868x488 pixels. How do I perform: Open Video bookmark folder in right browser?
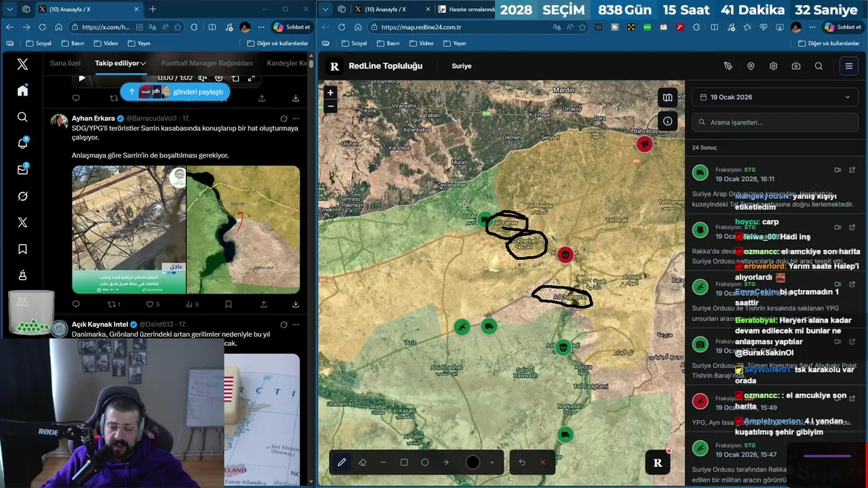pyautogui.click(x=422, y=43)
